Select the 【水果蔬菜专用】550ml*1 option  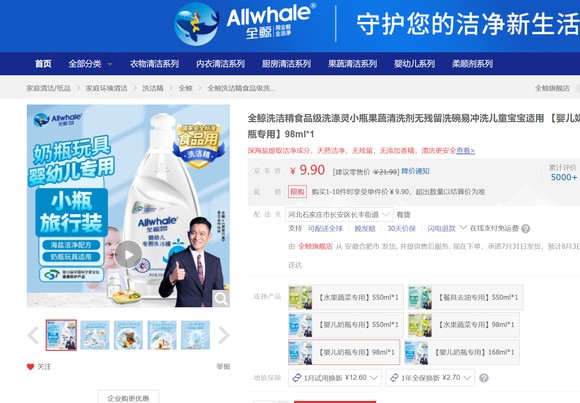[346, 297]
